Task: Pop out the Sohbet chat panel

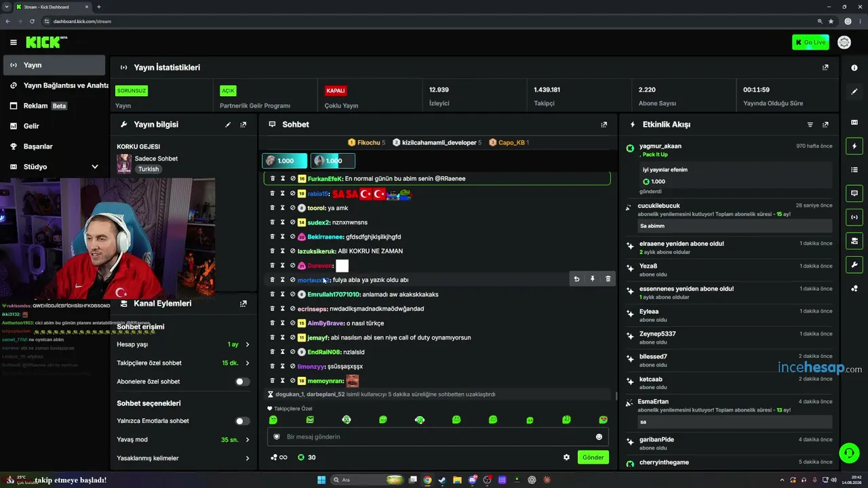Action: click(604, 125)
